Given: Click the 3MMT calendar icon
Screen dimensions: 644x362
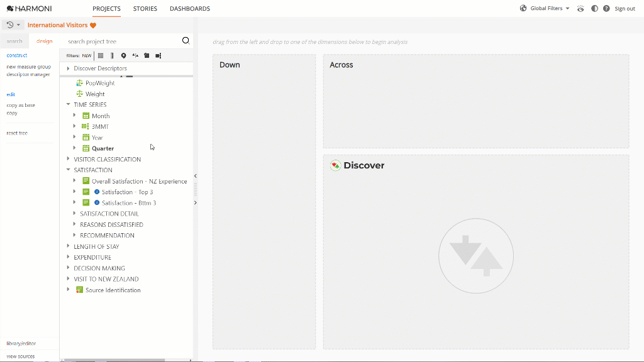Looking at the screenshot, I should (x=86, y=126).
